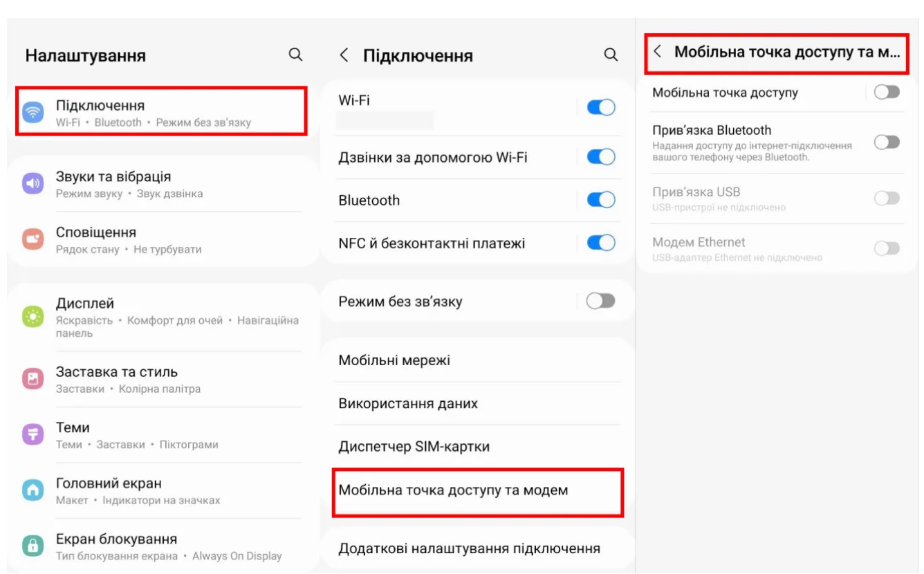Tap the Дисплей brightness icon
The image size is (924, 574).
click(33, 317)
